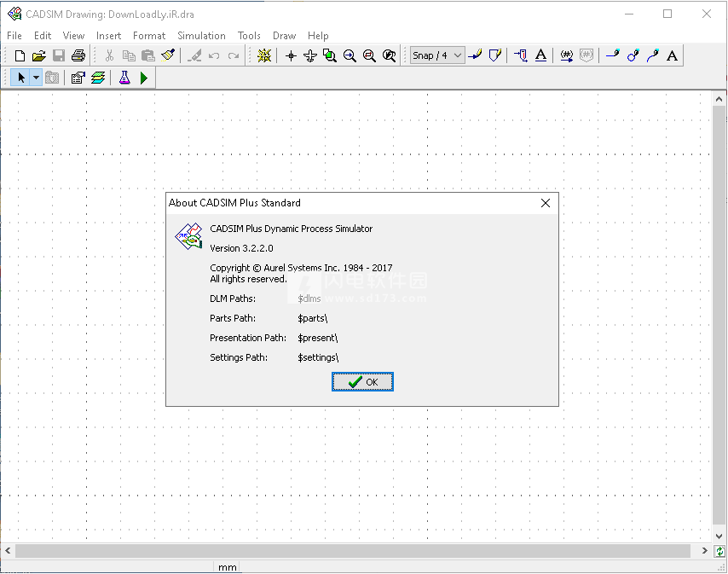Screen dimensions: 728x574
Task: Click the port insertion arrow-box icon
Action: (521, 55)
